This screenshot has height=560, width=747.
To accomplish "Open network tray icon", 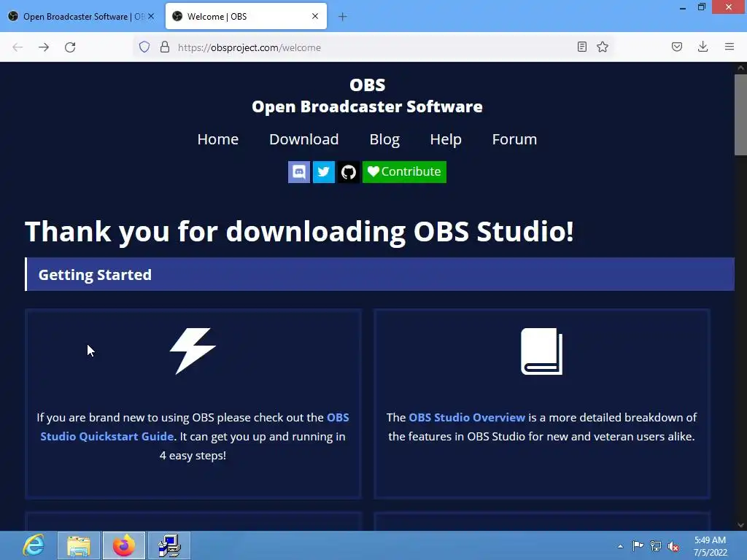I will tap(656, 546).
